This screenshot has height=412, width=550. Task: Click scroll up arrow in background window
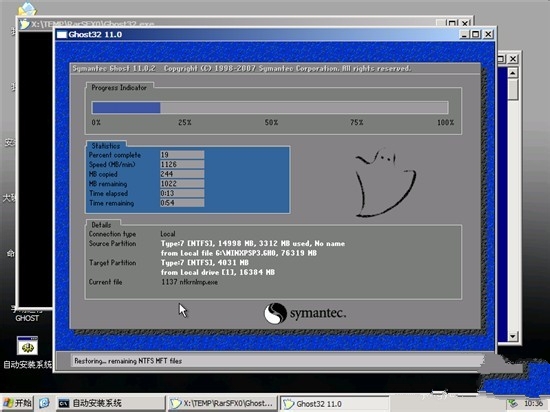(512, 73)
